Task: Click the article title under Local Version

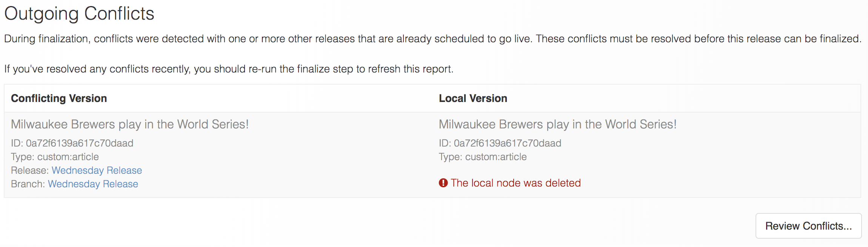Action: [558, 124]
